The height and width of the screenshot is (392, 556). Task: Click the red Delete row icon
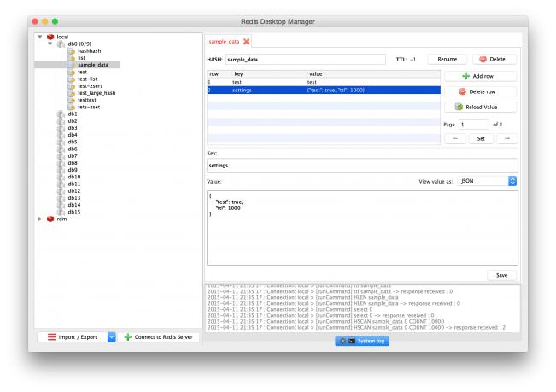pos(462,91)
